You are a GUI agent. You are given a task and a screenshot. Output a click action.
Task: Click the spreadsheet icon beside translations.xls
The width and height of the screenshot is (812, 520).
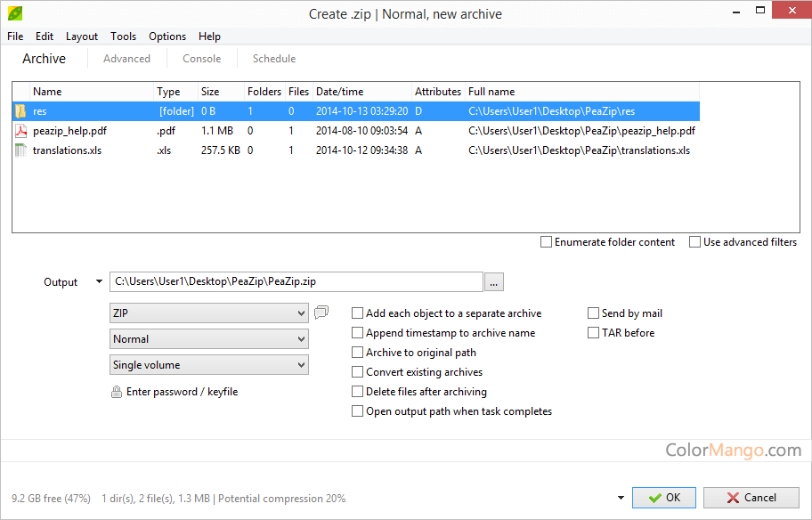tap(20, 150)
